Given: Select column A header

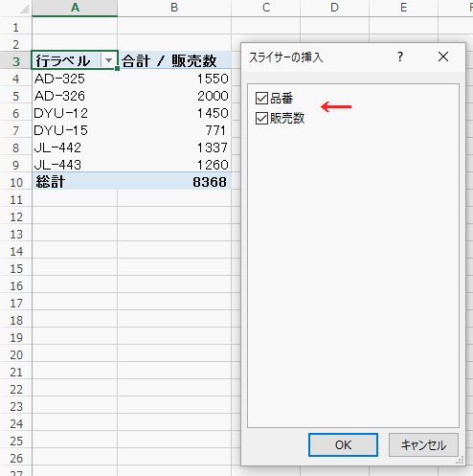Looking at the screenshot, I should pyautogui.click(x=75, y=8).
